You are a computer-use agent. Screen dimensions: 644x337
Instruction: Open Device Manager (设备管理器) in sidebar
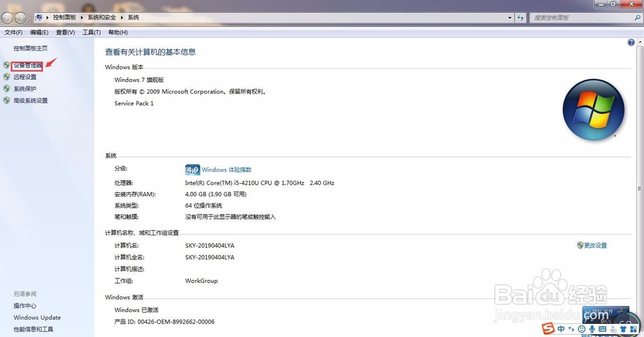(x=28, y=66)
